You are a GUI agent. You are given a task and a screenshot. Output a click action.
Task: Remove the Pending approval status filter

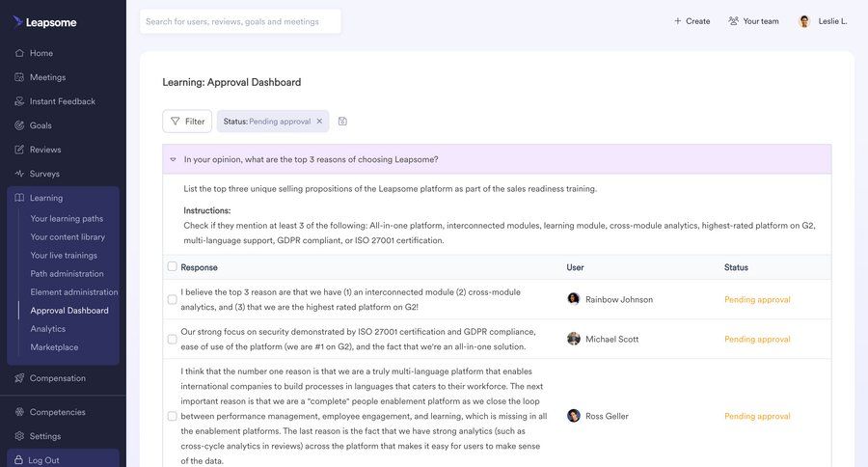point(319,122)
